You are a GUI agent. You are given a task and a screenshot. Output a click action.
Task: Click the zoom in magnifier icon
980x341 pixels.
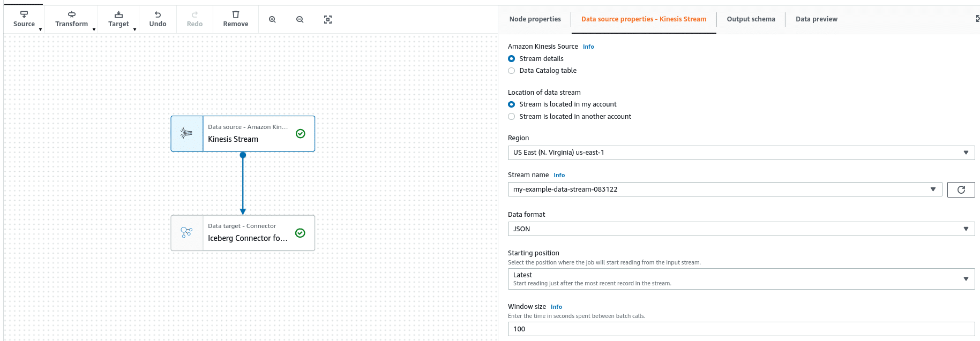(272, 20)
